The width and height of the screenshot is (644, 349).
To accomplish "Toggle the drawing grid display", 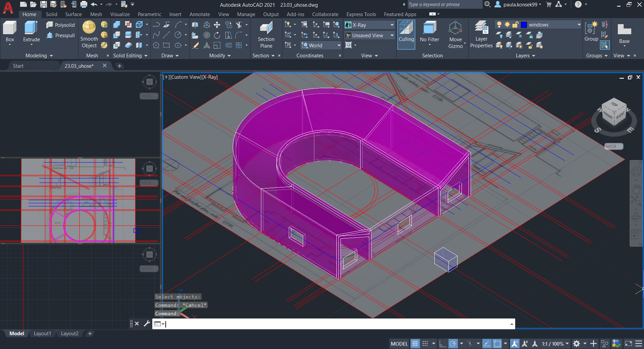I will 415,344.
